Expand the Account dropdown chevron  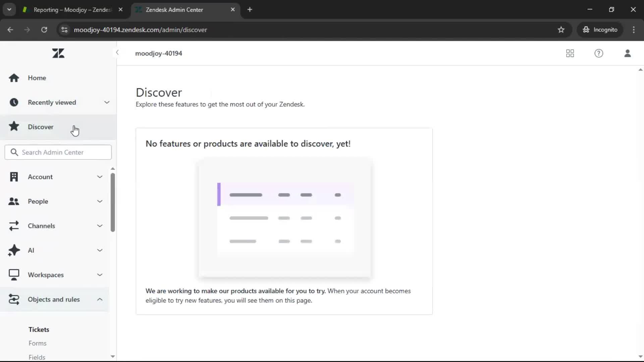coord(100,177)
